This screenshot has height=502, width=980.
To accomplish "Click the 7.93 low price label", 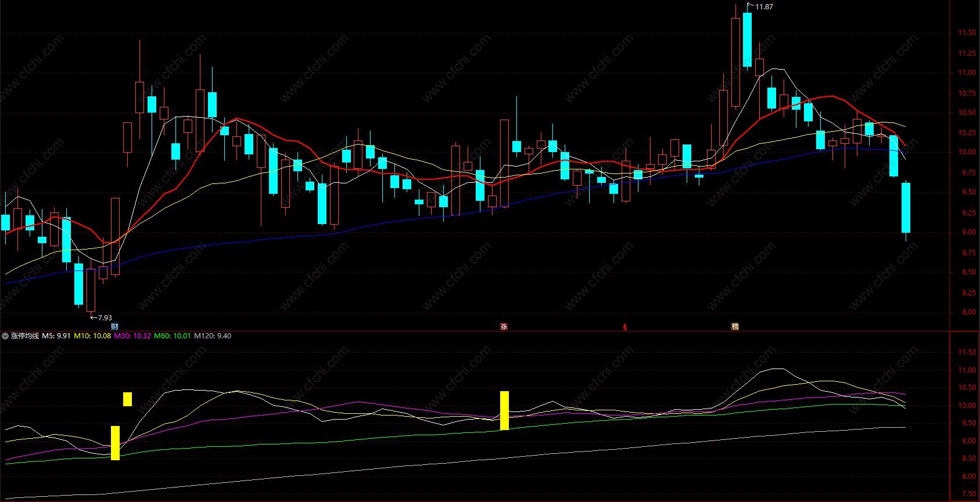I will point(105,318).
